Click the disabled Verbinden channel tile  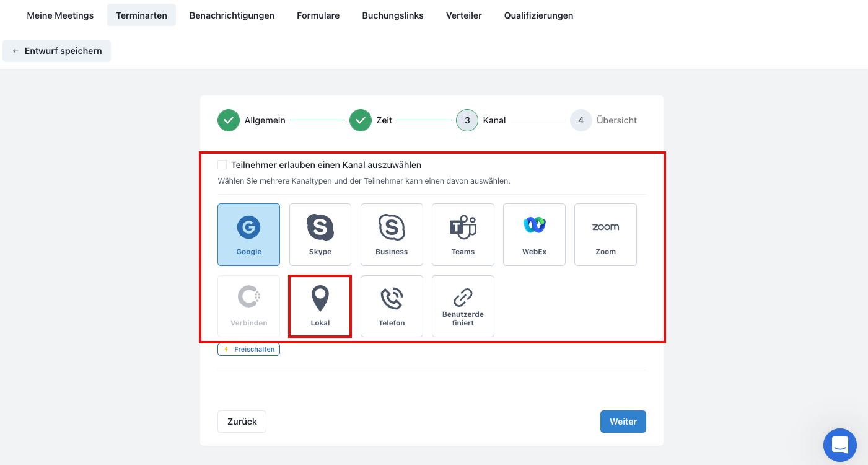click(x=248, y=306)
